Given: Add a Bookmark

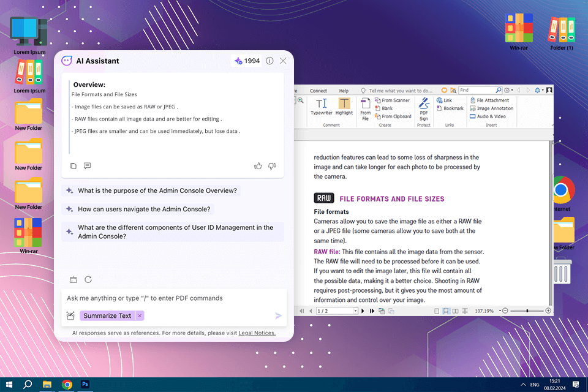Looking at the screenshot, I should pos(450,108).
